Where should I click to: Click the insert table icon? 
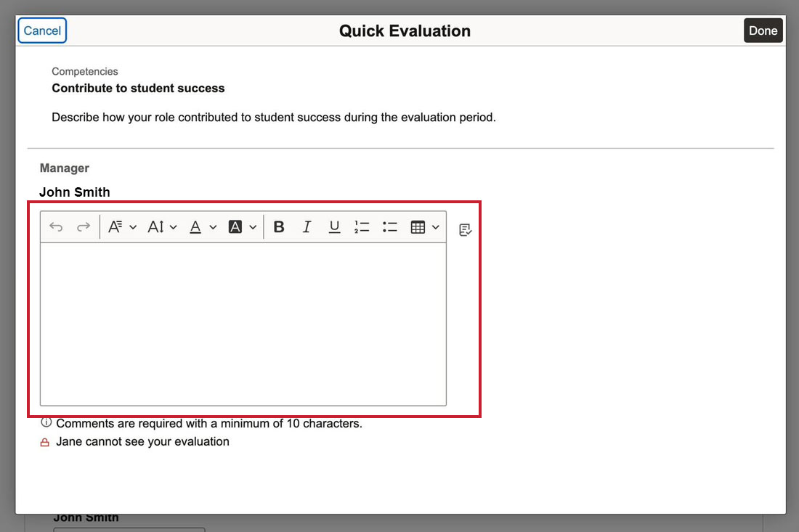click(418, 227)
